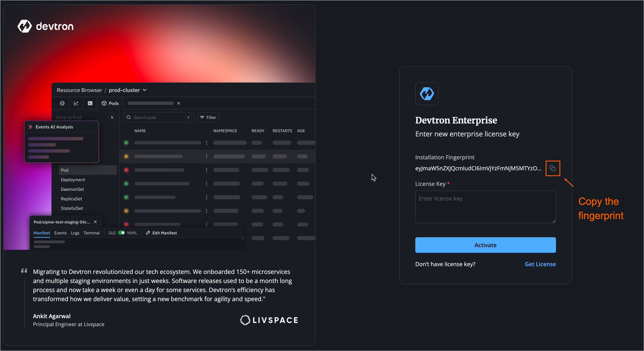Click the chart icon in Resource Browser toolbar
Image resolution: width=644 pixels, height=351 pixels.
point(76,103)
